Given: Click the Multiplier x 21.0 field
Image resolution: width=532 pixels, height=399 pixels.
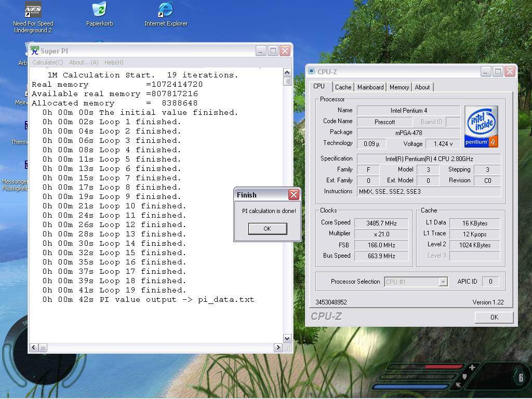Looking at the screenshot, I should coord(381,234).
